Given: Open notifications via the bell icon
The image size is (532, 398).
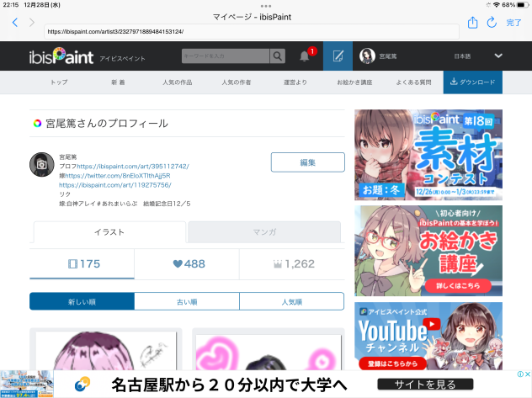Looking at the screenshot, I should click(x=305, y=56).
